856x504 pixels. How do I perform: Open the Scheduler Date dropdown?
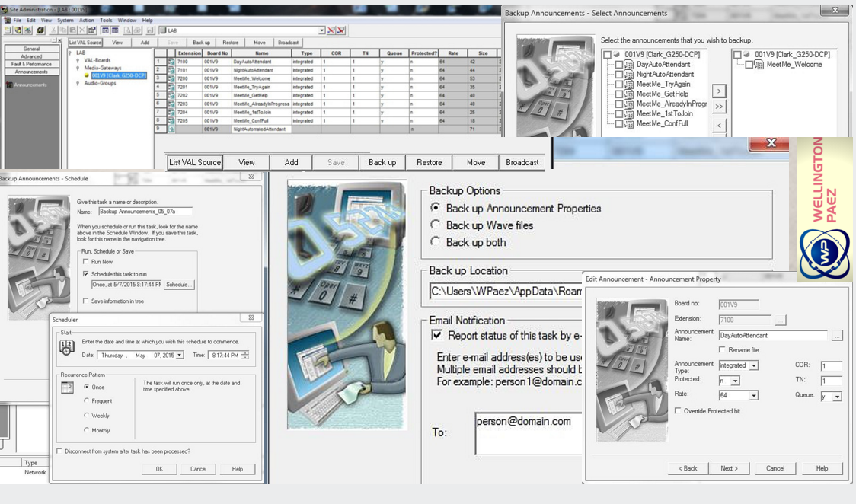point(180,355)
